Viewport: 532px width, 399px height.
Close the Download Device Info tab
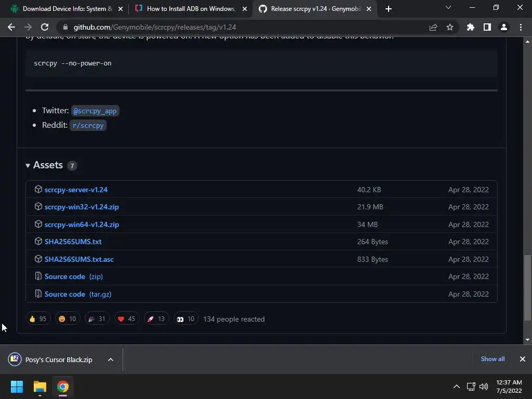click(121, 9)
